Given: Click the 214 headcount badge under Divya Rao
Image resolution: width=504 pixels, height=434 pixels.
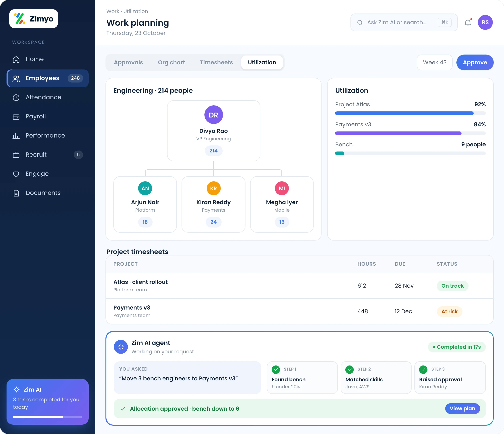Looking at the screenshot, I should [213, 151].
